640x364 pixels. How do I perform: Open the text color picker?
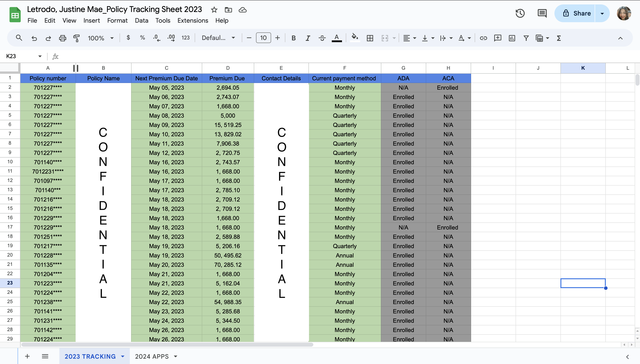337,38
